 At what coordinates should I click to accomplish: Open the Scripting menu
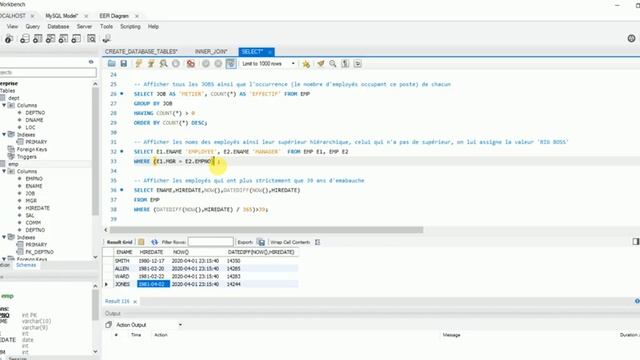[x=130, y=27]
